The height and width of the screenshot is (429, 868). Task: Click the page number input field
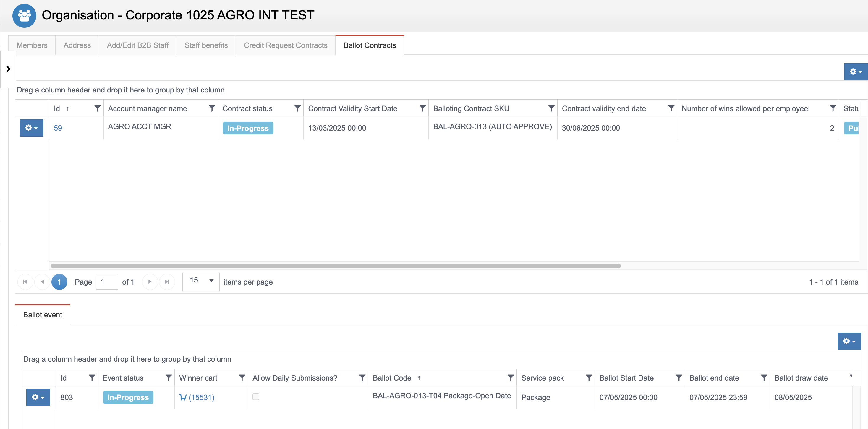pyautogui.click(x=107, y=282)
